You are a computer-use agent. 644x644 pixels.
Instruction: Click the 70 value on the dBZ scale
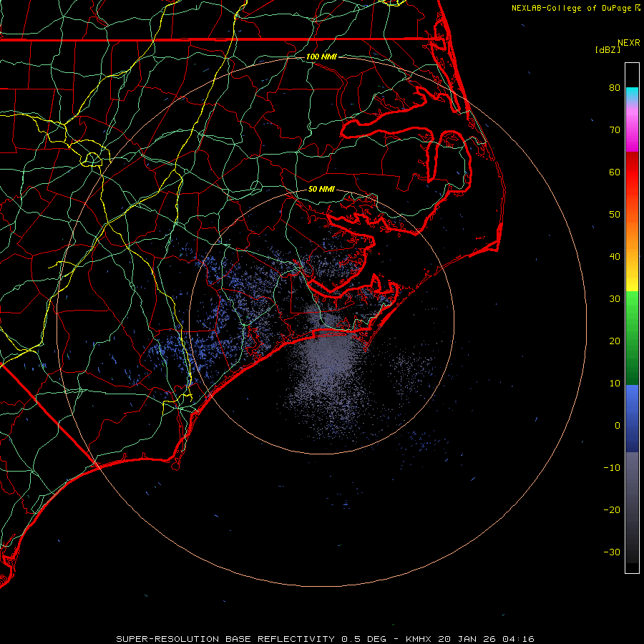615,130
